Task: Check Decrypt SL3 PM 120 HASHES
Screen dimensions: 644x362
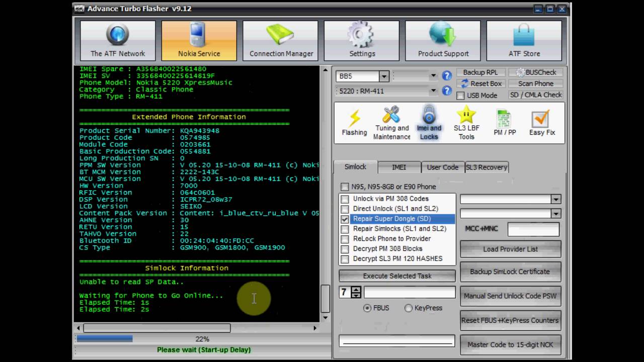Action: point(345,259)
